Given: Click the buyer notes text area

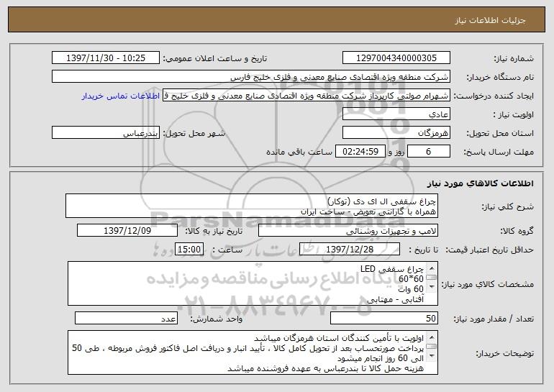Looking at the screenshot, I should click(x=253, y=352).
